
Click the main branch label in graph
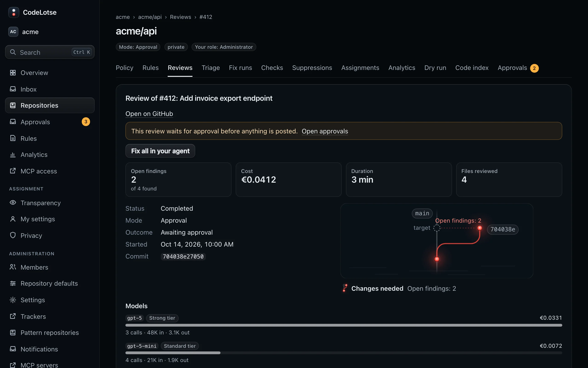point(422,213)
